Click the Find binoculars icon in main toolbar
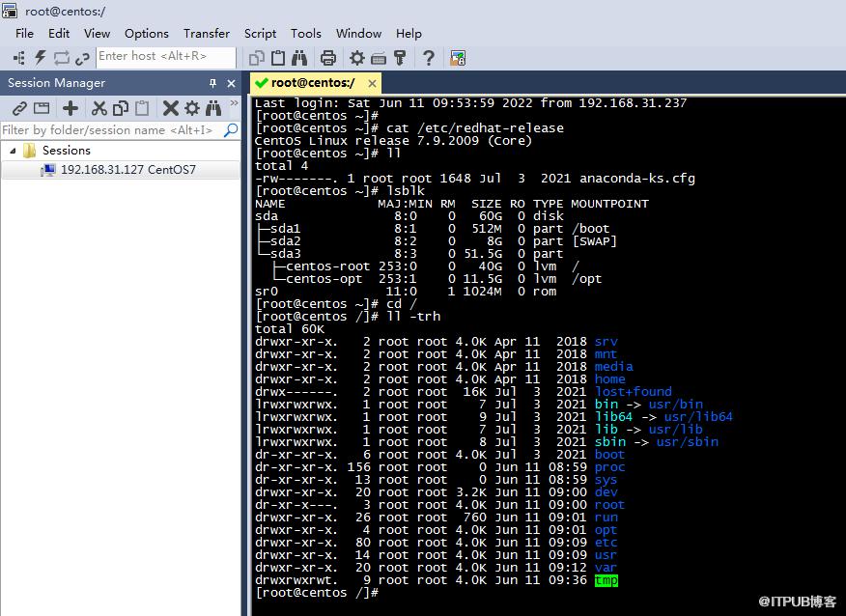Screen dimensions: 846x616 click(299, 58)
